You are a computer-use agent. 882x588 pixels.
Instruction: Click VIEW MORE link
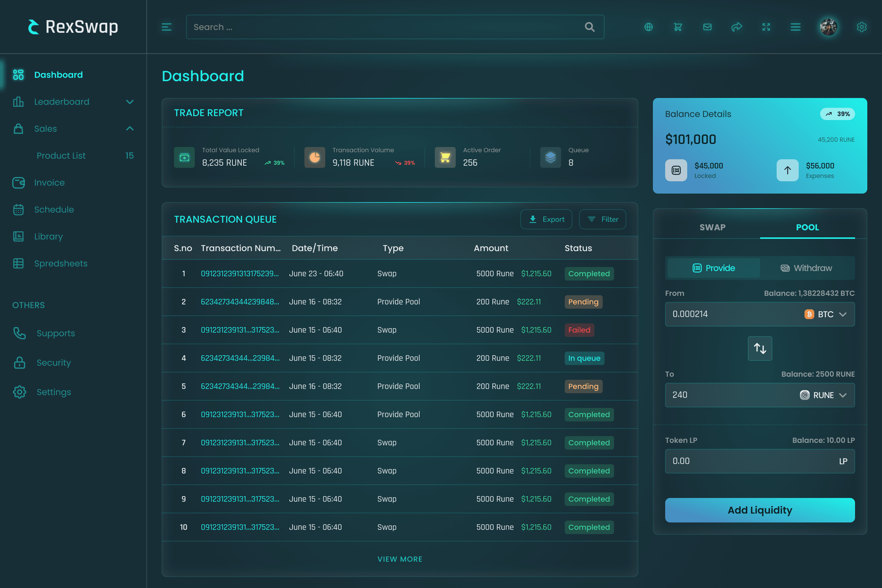click(400, 559)
